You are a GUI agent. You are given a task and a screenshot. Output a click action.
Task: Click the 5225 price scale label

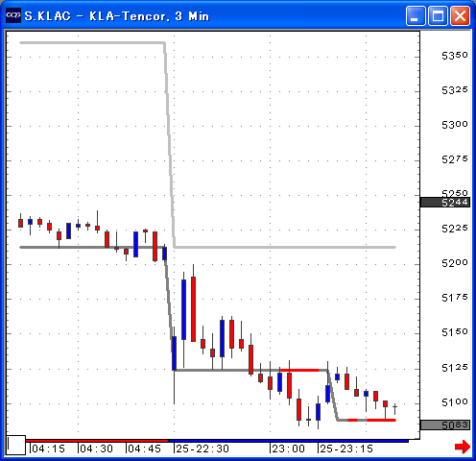coord(455,229)
